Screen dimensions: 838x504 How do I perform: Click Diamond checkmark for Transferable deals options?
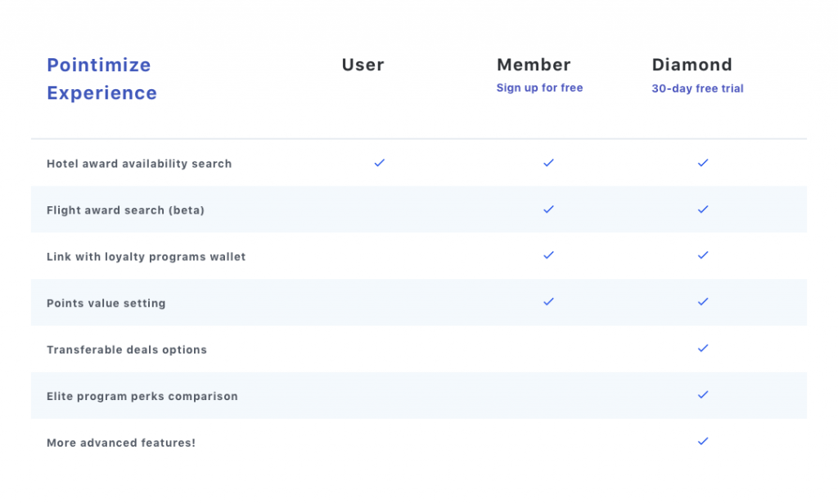coord(703,348)
